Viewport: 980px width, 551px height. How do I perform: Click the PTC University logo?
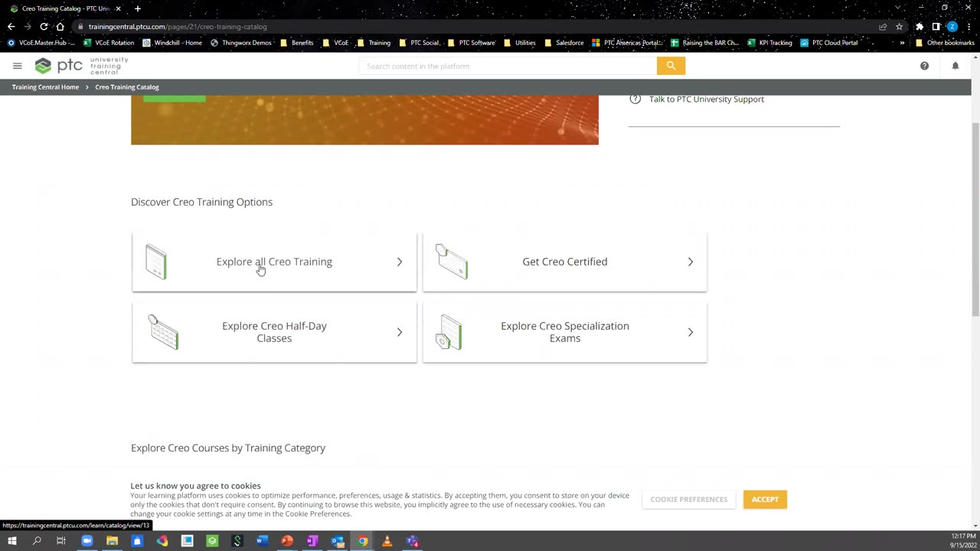81,65
